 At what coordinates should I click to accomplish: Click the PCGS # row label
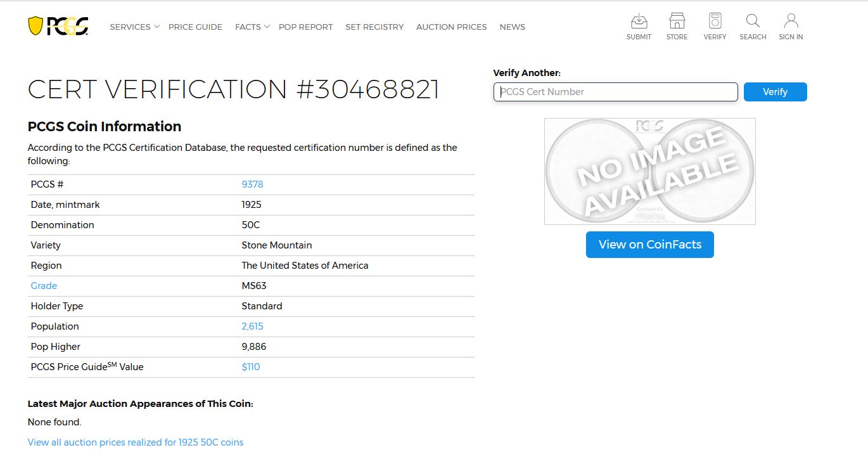[x=48, y=184]
